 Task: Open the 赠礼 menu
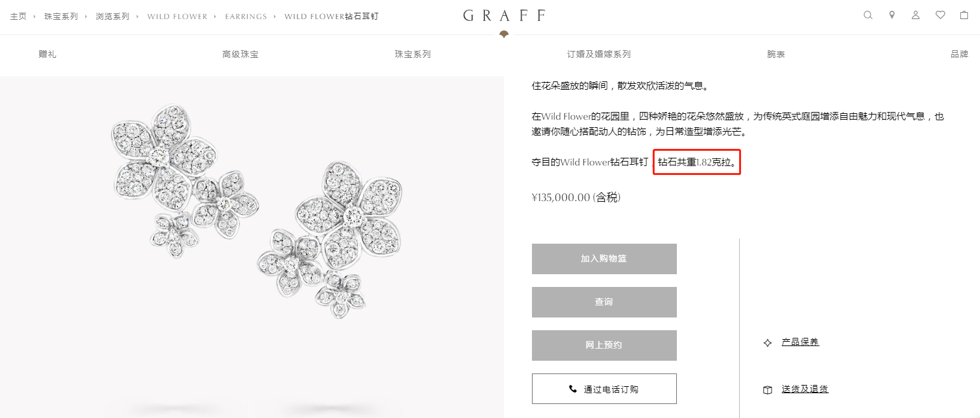(x=48, y=55)
